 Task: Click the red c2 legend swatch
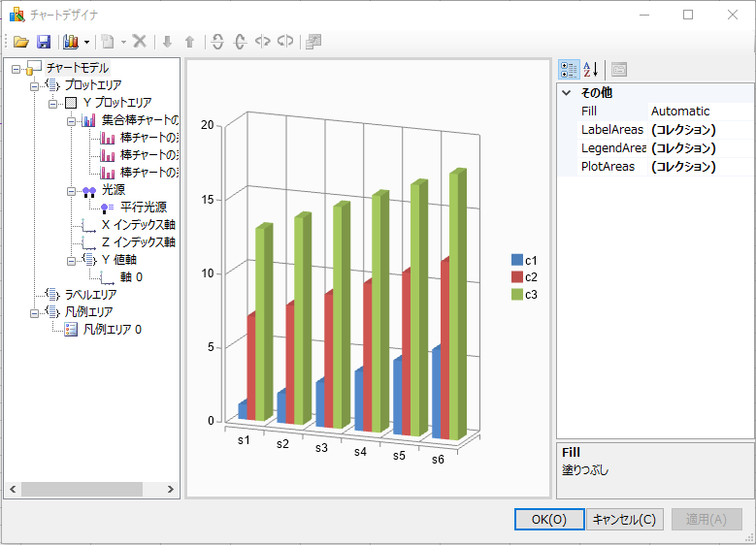pyautogui.click(x=516, y=277)
